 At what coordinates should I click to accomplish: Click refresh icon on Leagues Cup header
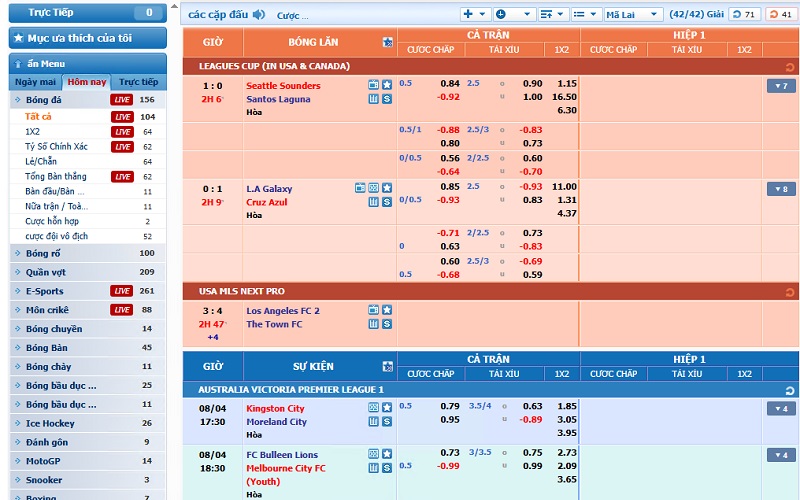coord(791,66)
